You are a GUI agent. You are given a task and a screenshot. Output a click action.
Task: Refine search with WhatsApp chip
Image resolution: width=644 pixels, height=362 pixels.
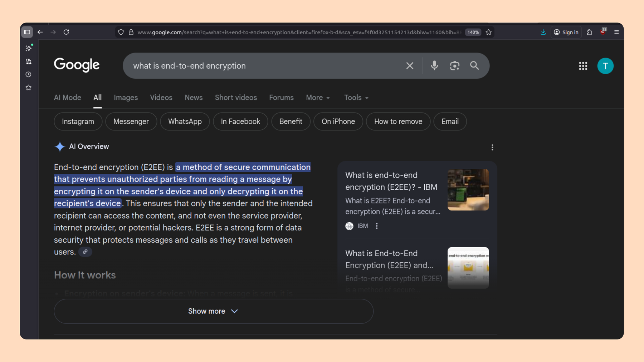185,122
